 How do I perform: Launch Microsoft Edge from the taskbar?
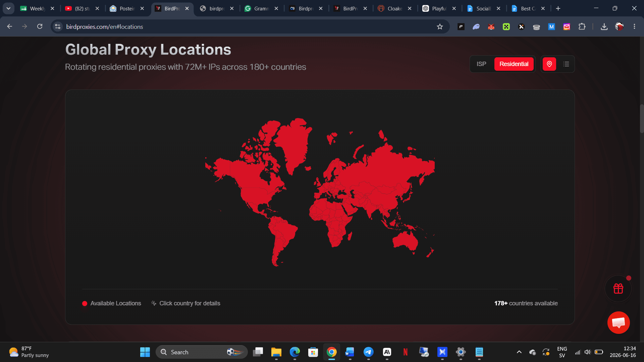[x=294, y=352]
